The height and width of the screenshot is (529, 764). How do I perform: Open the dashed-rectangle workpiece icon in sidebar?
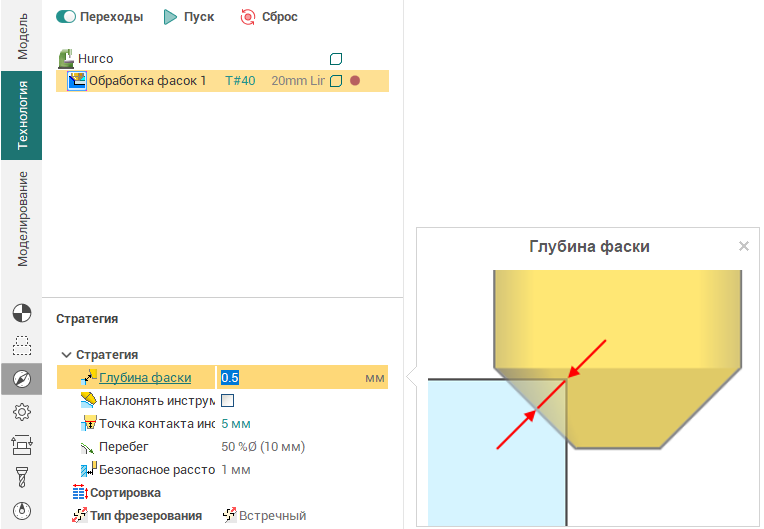pos(21,347)
